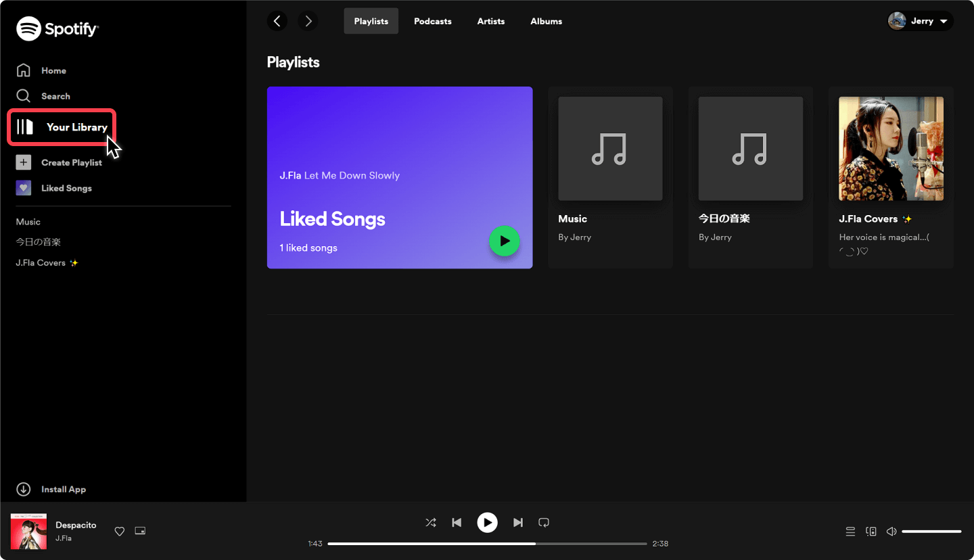Go forward with the right arrow
Viewport: 974px width, 560px height.
pyautogui.click(x=308, y=21)
